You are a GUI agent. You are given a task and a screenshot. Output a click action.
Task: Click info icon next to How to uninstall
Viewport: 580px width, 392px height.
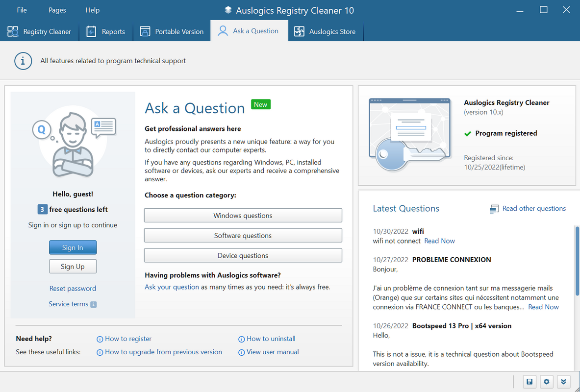242,339
